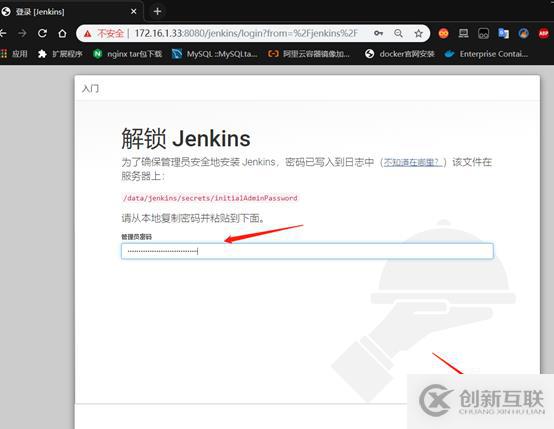This screenshot has width=554, height=429.
Task: Open the apps grid bookmark
Action: [x=14, y=54]
